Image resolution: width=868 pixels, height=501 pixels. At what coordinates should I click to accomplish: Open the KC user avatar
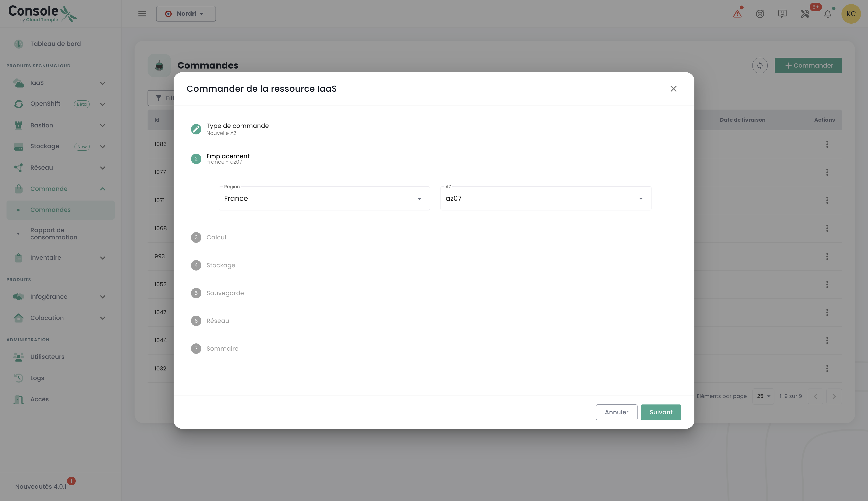point(850,14)
